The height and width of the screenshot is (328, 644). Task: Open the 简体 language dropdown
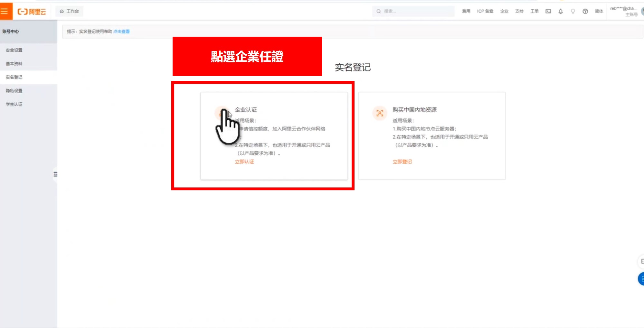(x=599, y=11)
